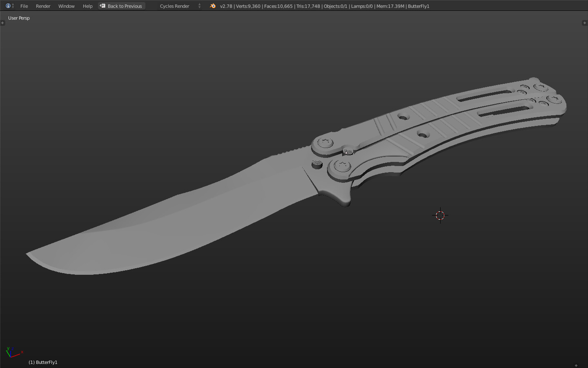Open the editor type info icon menu

[10, 6]
